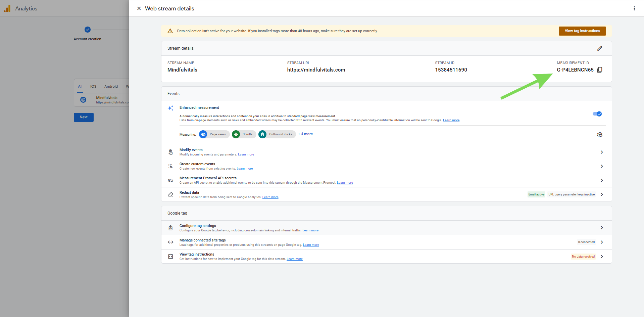The width and height of the screenshot is (644, 317).
Task: Expand the Configure tag settings chevron
Action: tap(602, 228)
